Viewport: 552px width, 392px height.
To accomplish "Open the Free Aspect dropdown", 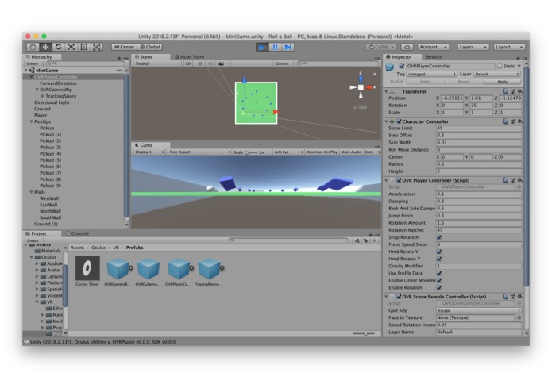I will [199, 152].
